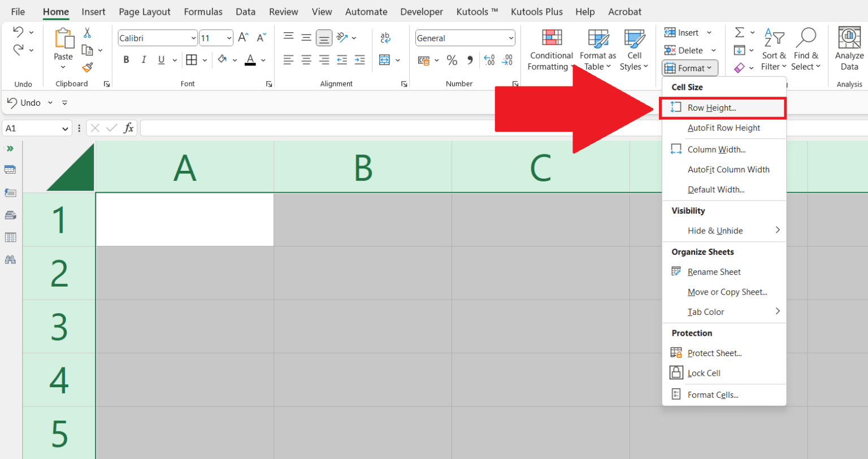Expand the Hide & Unhide submenu
The image size is (868, 459).
tap(716, 231)
